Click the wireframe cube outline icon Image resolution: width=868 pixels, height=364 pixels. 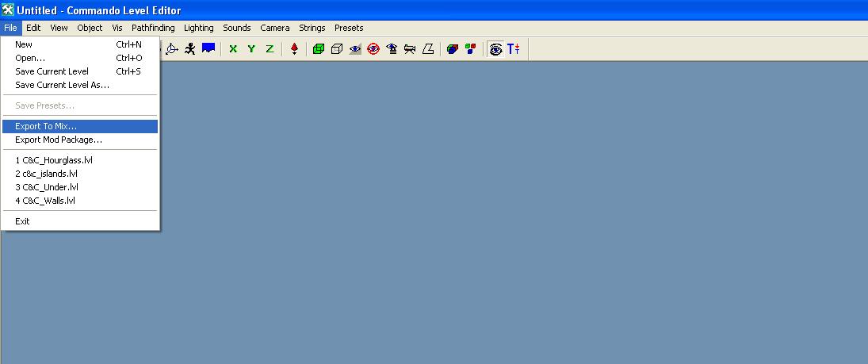click(337, 49)
